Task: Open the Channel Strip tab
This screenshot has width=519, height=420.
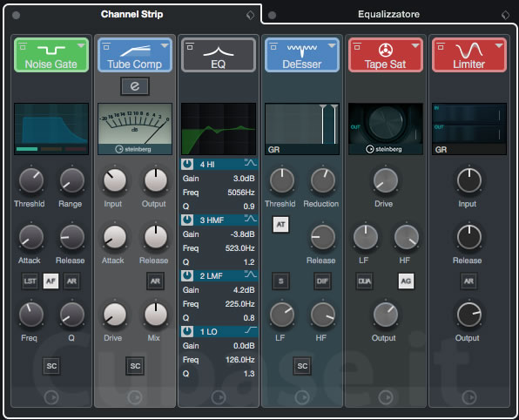Action: (x=131, y=14)
